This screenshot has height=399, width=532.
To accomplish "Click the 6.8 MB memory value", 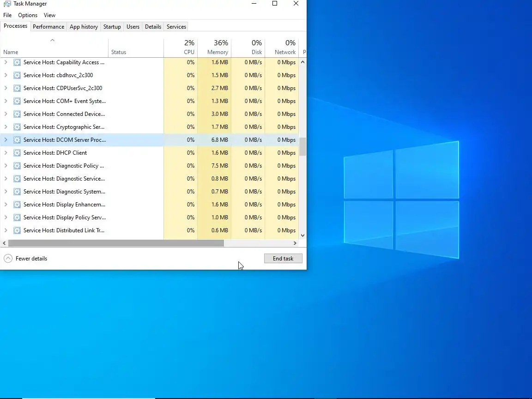I will (219, 140).
